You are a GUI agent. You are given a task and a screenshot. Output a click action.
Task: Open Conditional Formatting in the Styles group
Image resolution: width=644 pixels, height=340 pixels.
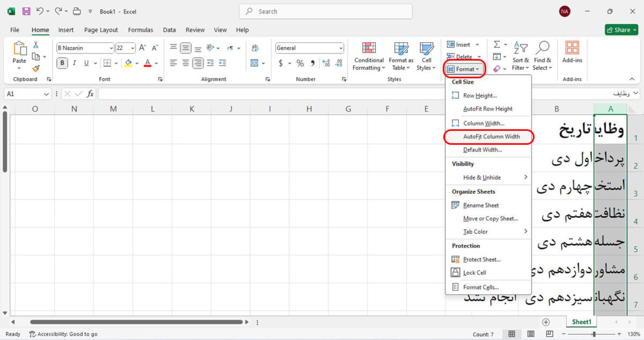[369, 56]
